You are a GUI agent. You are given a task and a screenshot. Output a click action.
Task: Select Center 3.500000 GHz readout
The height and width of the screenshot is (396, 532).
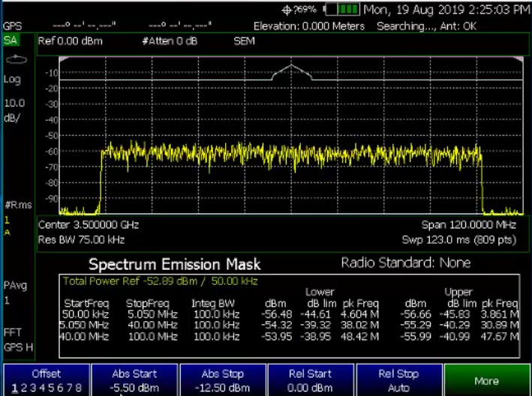click(x=89, y=225)
